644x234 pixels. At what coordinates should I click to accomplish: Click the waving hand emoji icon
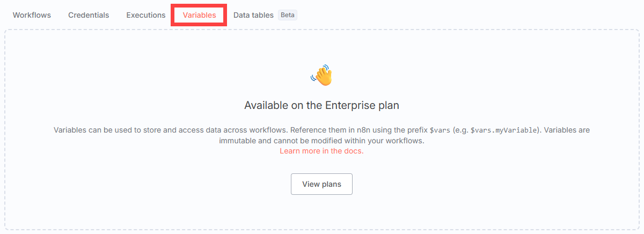(322, 76)
